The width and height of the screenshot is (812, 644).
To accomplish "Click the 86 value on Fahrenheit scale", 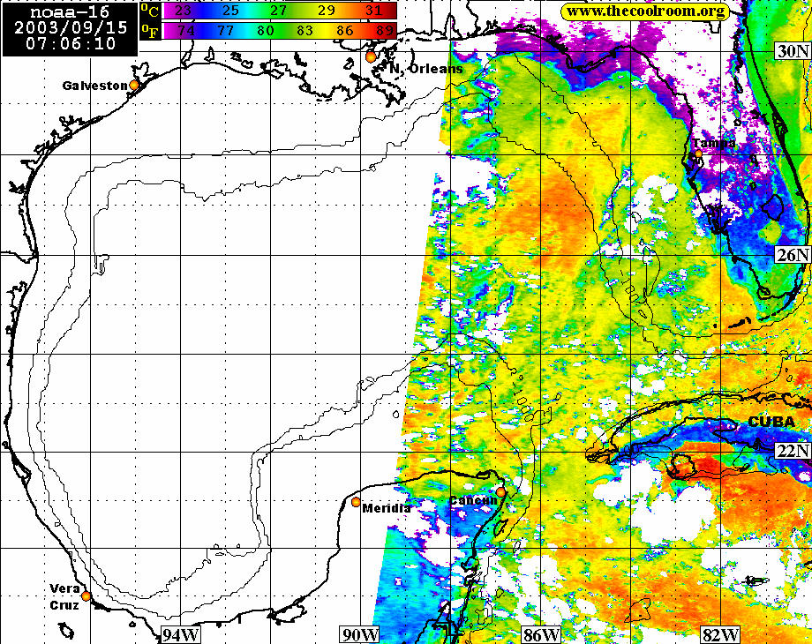I will tap(345, 31).
